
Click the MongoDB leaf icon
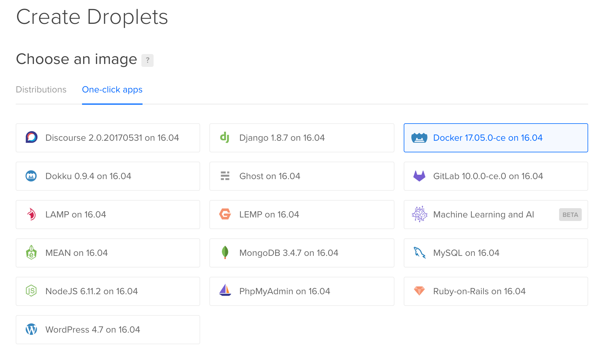pyautogui.click(x=225, y=252)
